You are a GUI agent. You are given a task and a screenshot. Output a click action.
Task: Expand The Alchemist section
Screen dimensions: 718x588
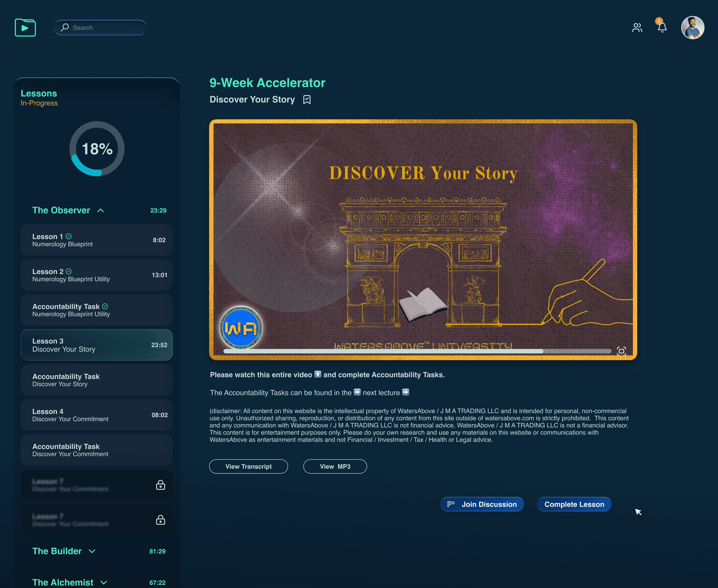click(x=104, y=583)
